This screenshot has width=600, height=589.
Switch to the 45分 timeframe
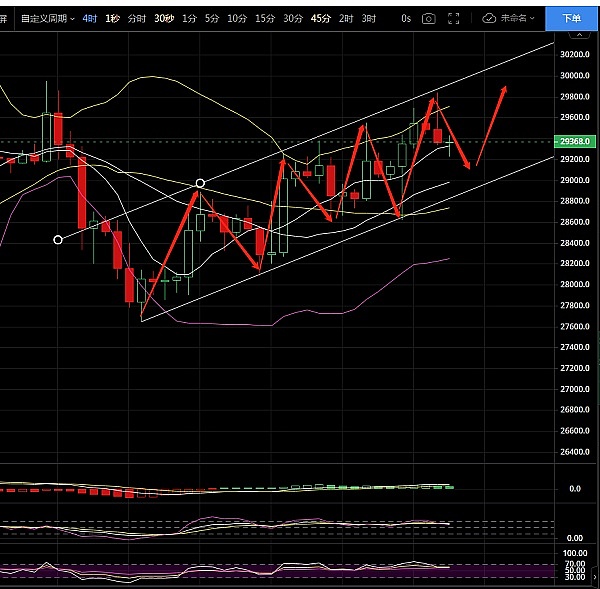[321, 18]
